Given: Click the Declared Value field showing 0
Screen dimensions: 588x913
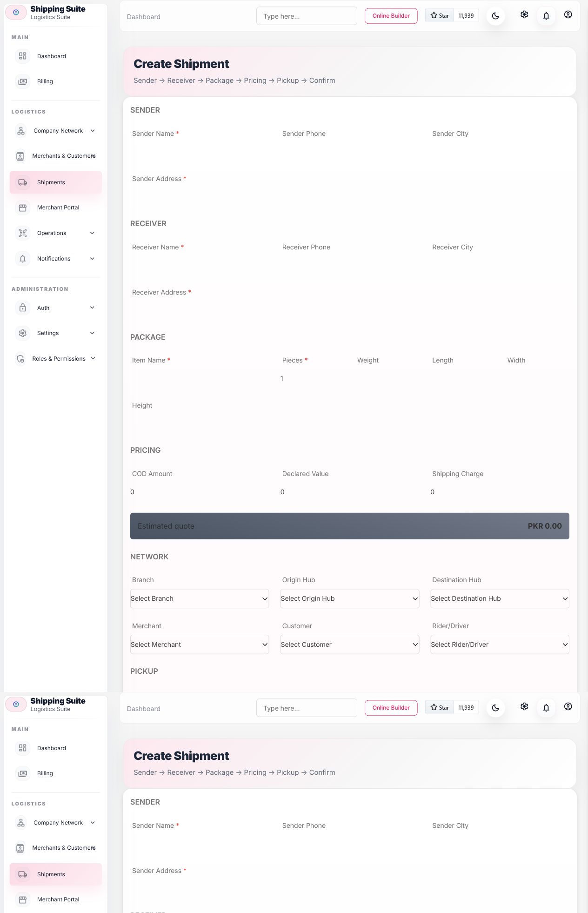Looking at the screenshot, I should tap(350, 492).
